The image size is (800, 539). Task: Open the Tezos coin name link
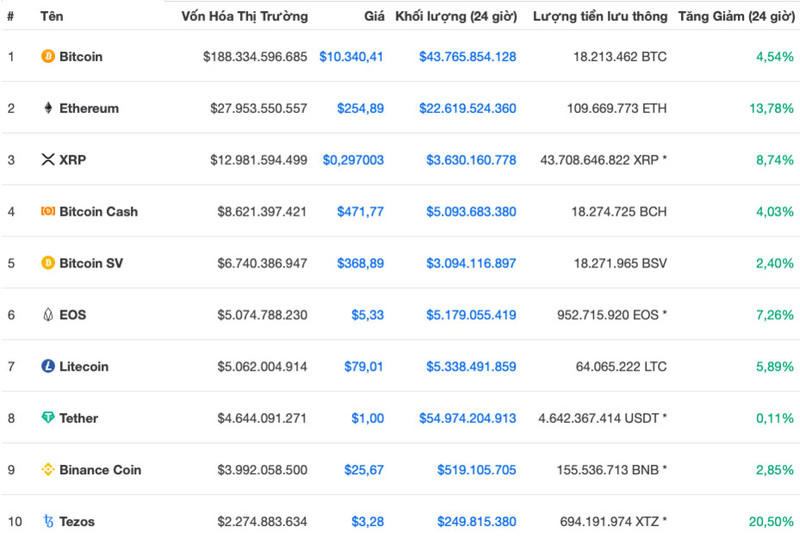(77, 521)
